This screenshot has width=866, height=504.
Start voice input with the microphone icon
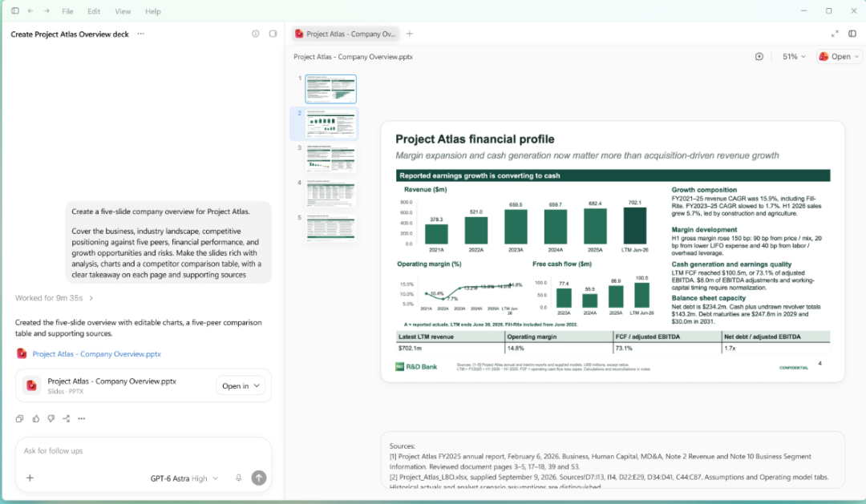click(239, 478)
